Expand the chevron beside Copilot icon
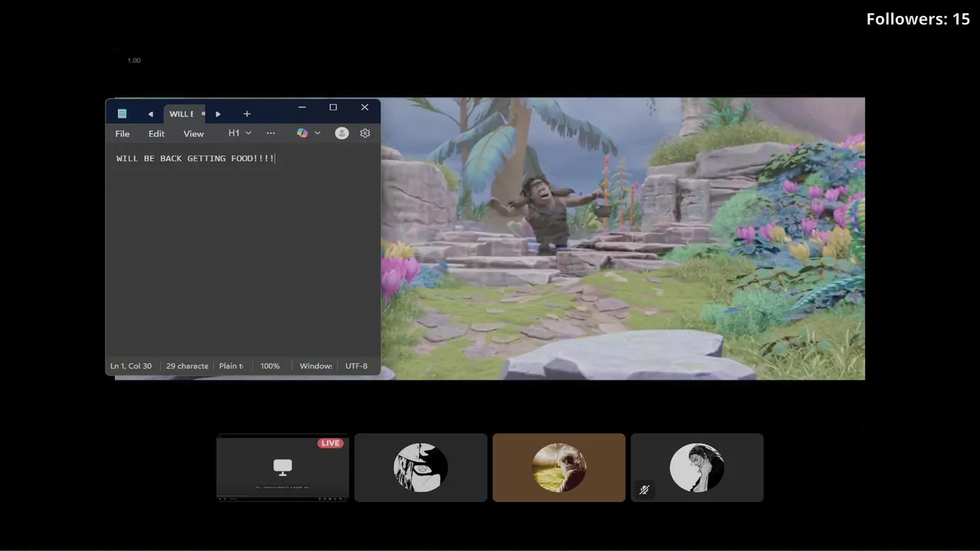 coord(317,133)
